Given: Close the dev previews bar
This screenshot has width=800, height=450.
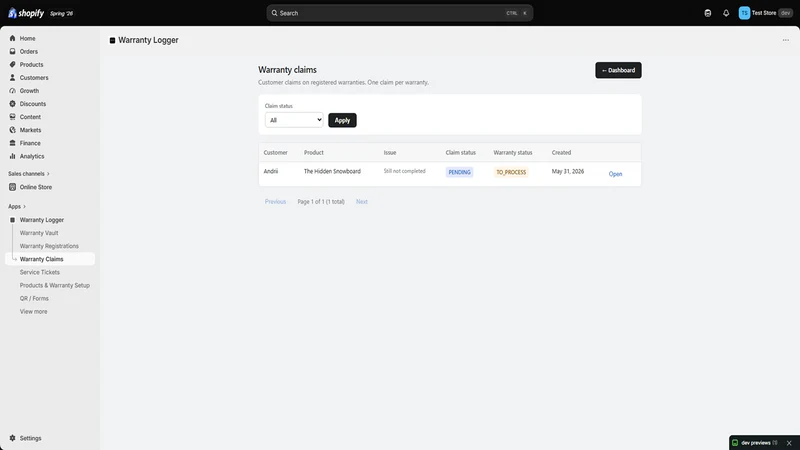Looking at the screenshot, I should (789, 443).
